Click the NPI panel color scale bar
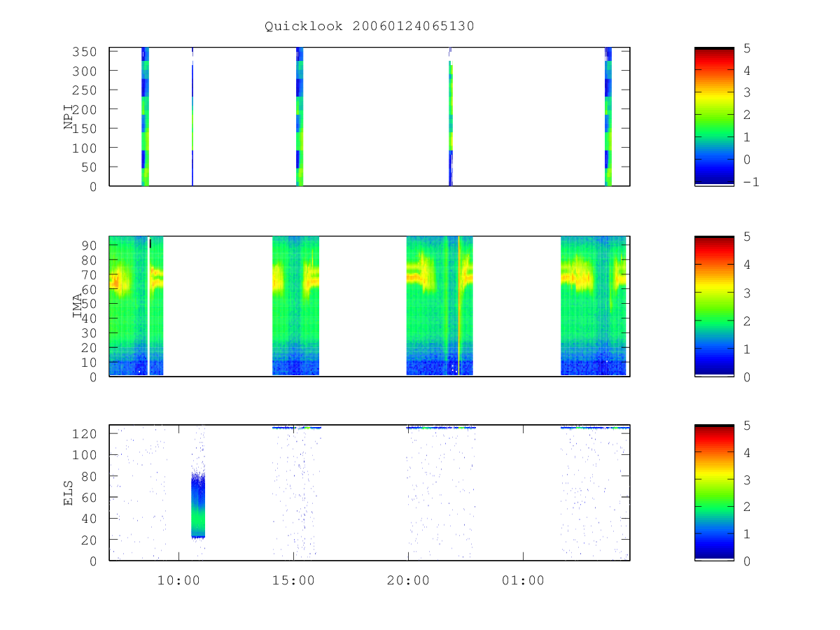Viewport: 840px width, 630px height. [x=714, y=117]
